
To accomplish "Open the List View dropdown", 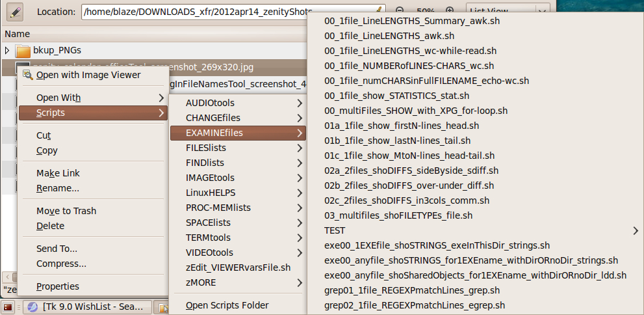I will point(508,11).
